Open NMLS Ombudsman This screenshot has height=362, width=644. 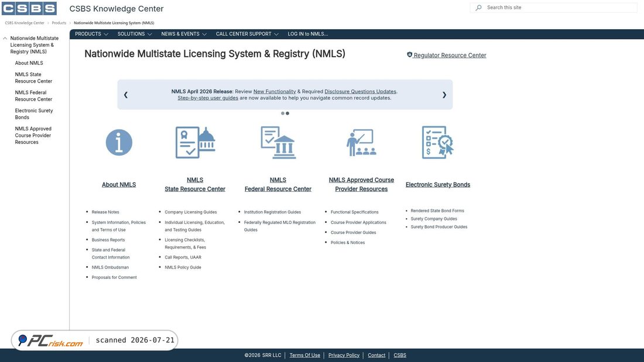[x=110, y=268]
